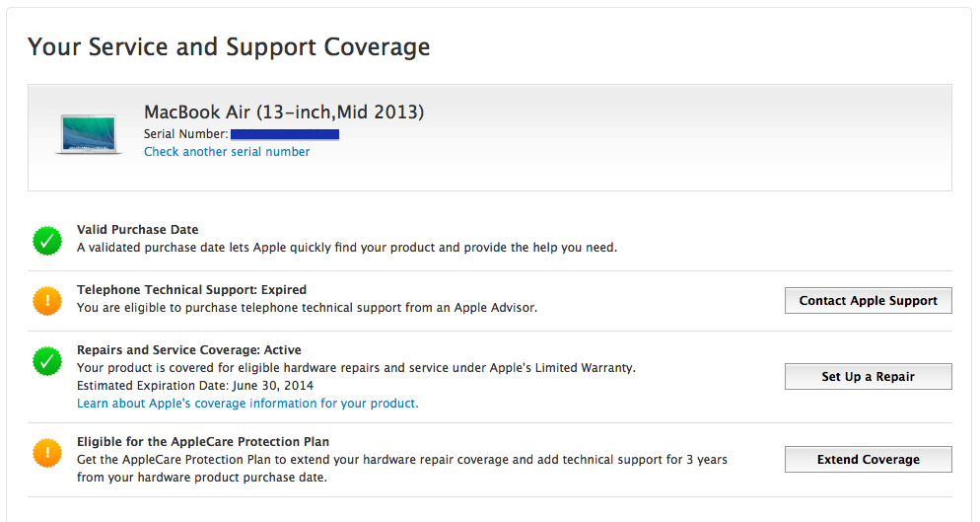980x522 pixels.
Task: Click the Contact Apple Support button
Action: tap(869, 300)
